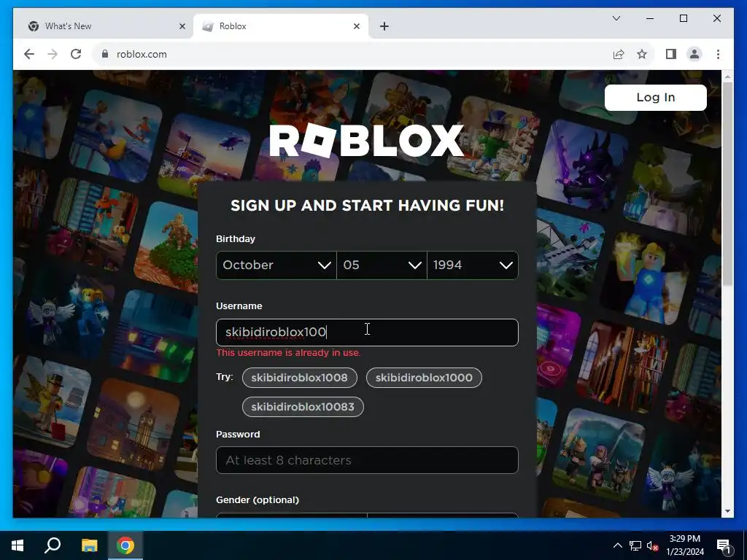The image size is (747, 560).
Task: Select the Roblox tab
Action: click(x=280, y=26)
